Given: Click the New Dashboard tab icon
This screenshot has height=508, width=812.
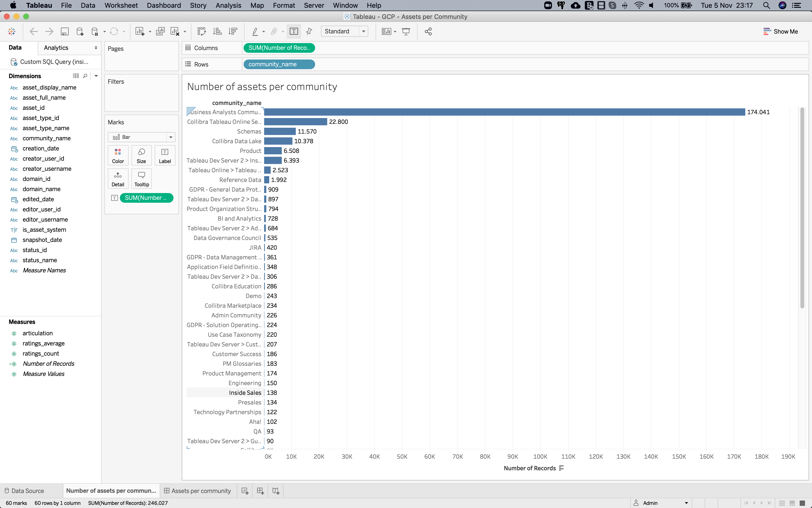Looking at the screenshot, I should point(260,491).
